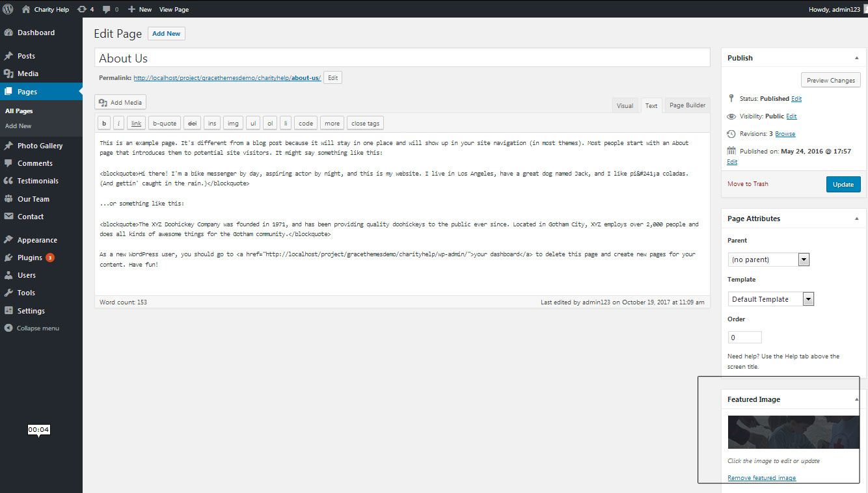
Task: Click the WordPress logo icon
Action: pyautogui.click(x=8, y=9)
